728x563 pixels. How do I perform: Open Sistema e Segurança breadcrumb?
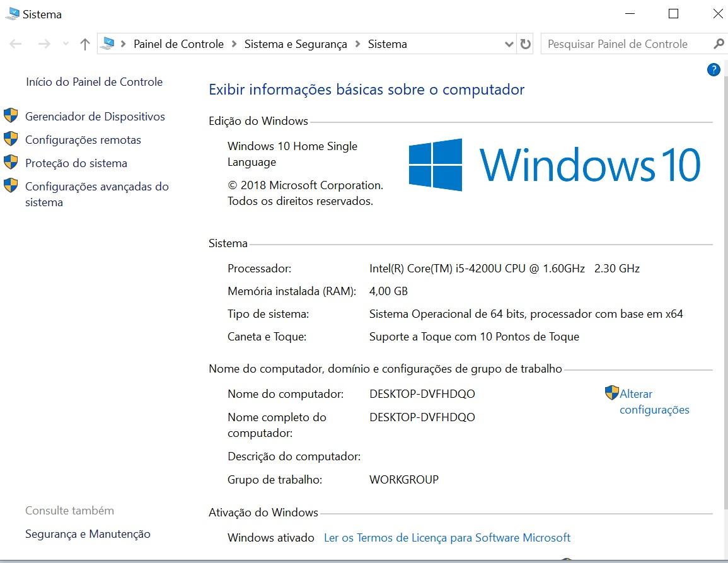[296, 44]
